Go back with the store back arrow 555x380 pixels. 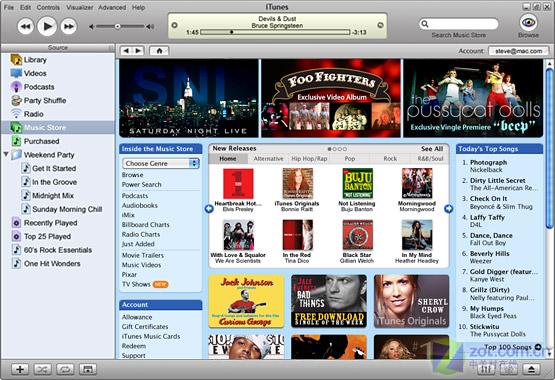coord(126,51)
